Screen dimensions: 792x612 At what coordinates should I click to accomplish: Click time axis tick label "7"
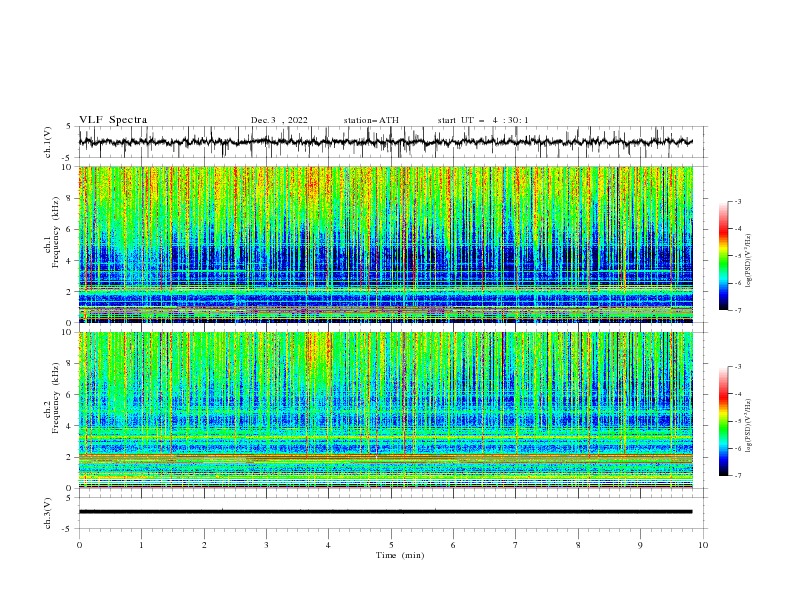click(516, 545)
